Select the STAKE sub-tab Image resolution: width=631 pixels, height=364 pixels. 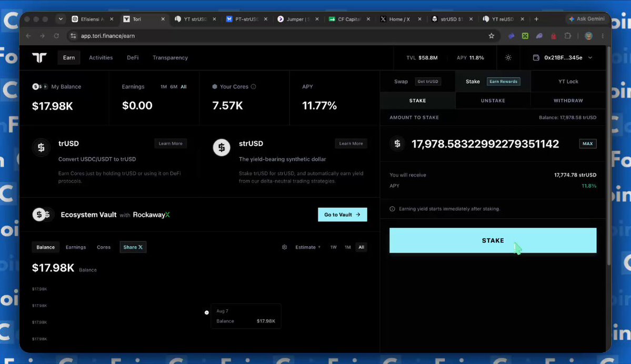[x=417, y=100]
